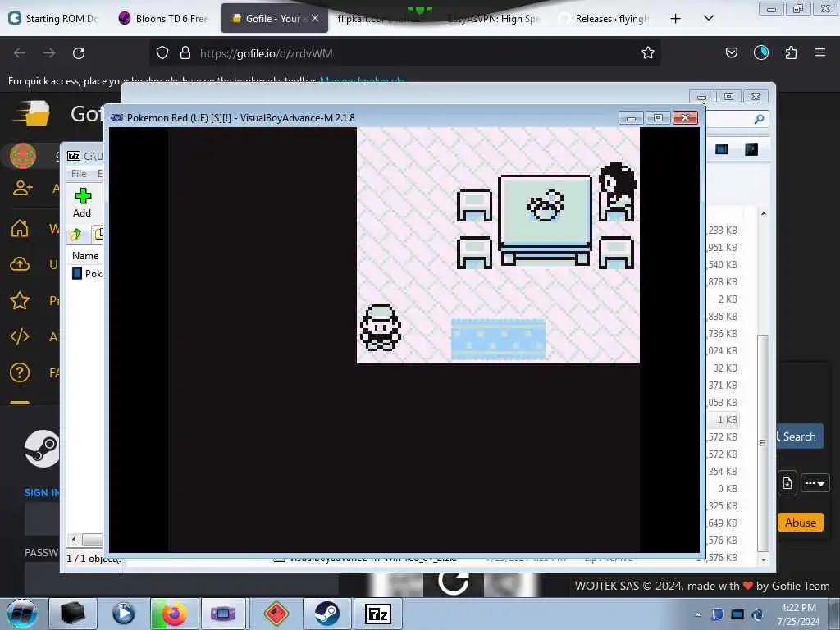Click the Search button on Gofile
Viewport: 840px width, 630px height.
coord(799,436)
